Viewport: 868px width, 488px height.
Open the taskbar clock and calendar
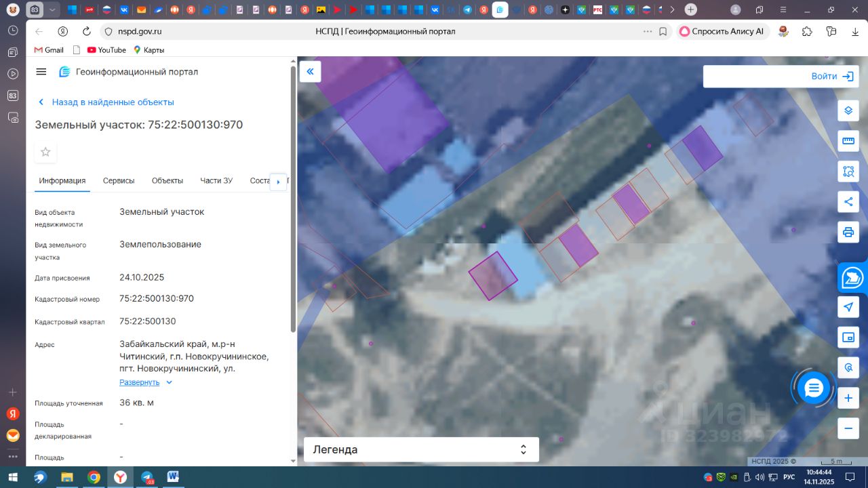coord(819,477)
